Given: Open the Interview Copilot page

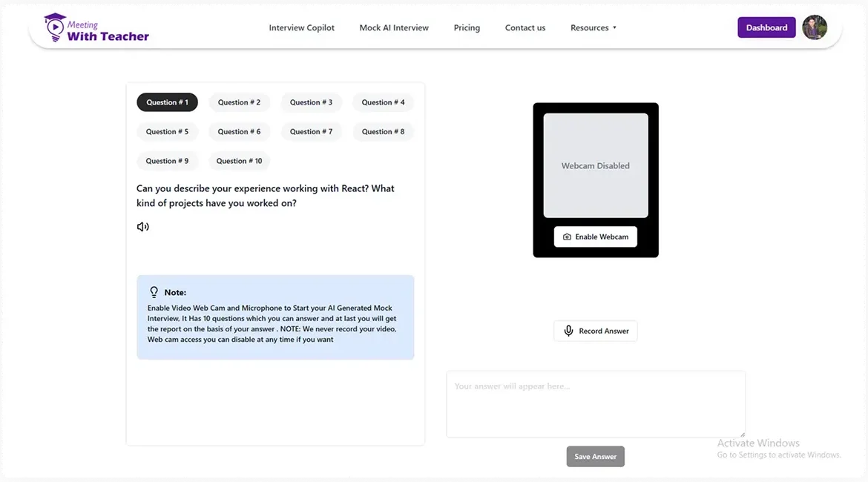Looking at the screenshot, I should [x=301, y=28].
